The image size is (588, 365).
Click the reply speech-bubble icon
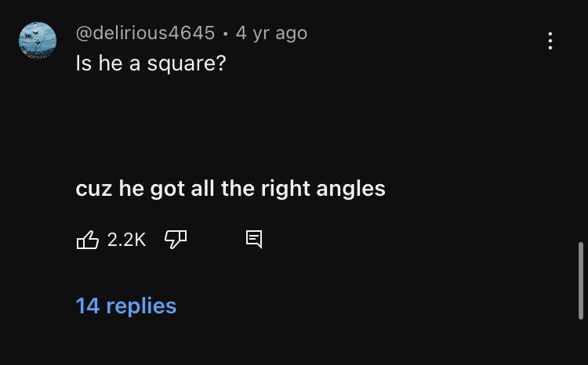253,240
